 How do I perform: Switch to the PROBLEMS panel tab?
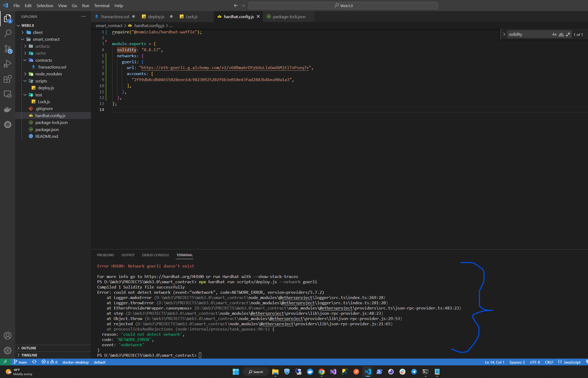[x=105, y=255]
